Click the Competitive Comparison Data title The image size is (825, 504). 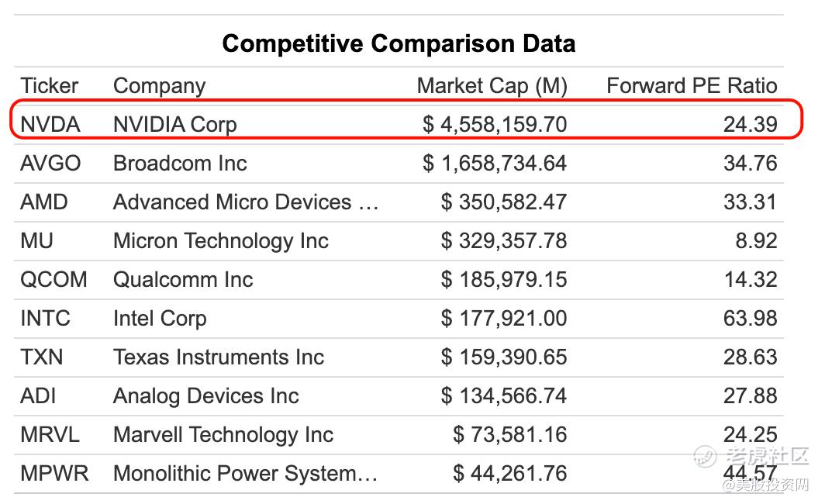coord(399,43)
